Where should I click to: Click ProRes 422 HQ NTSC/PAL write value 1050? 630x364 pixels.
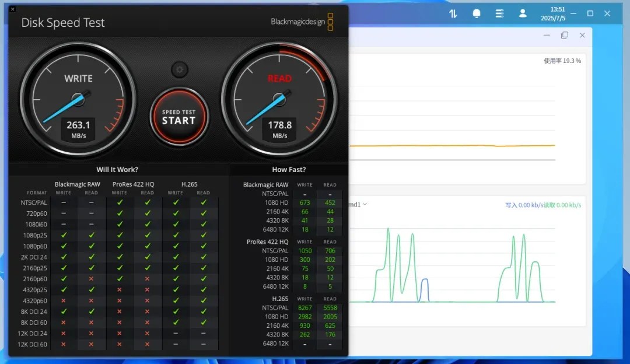point(305,251)
